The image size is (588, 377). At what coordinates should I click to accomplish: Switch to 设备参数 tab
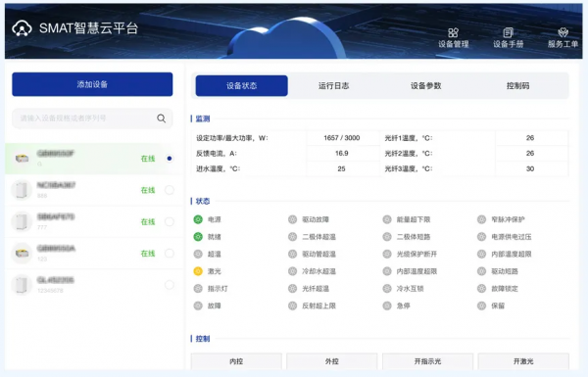pyautogui.click(x=425, y=86)
